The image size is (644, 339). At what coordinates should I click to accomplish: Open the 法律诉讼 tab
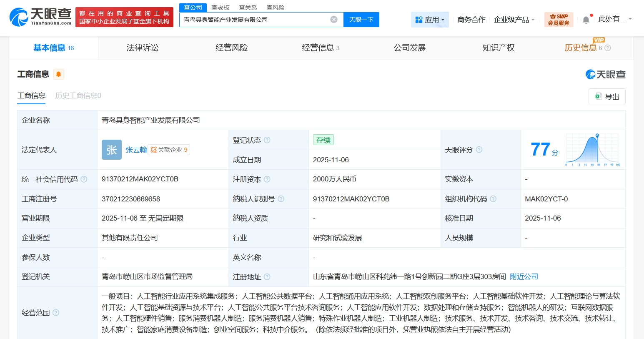143,48
